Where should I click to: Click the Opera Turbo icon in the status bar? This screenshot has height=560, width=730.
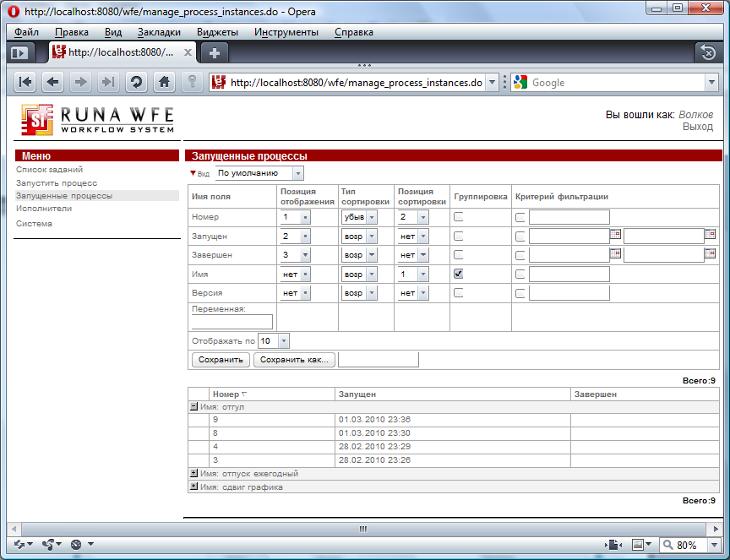76,544
